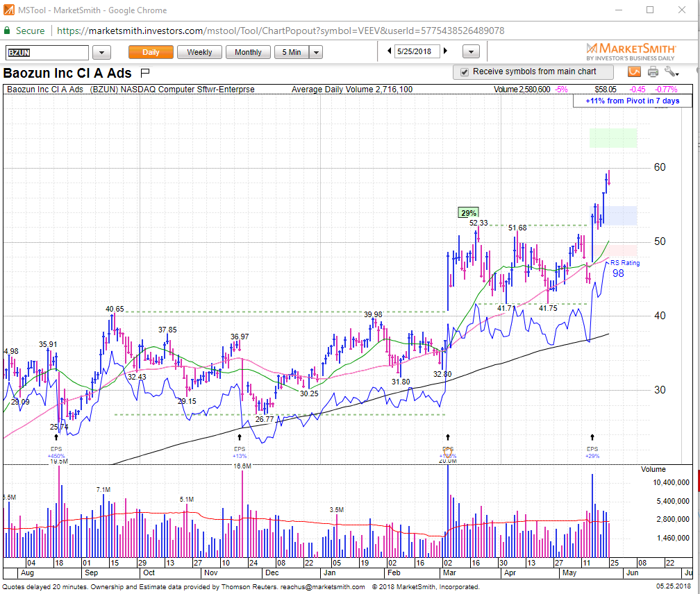
Task: Click the pink loss zone swatch
Action: [613, 250]
